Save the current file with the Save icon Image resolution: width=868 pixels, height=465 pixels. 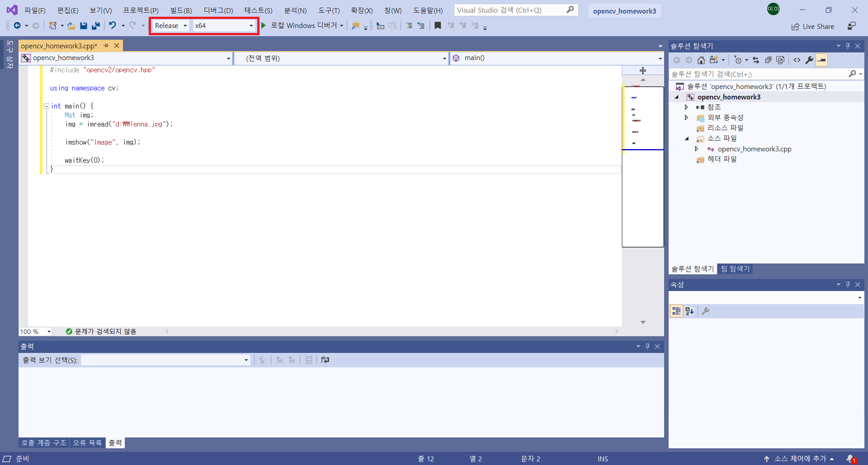[x=84, y=26]
